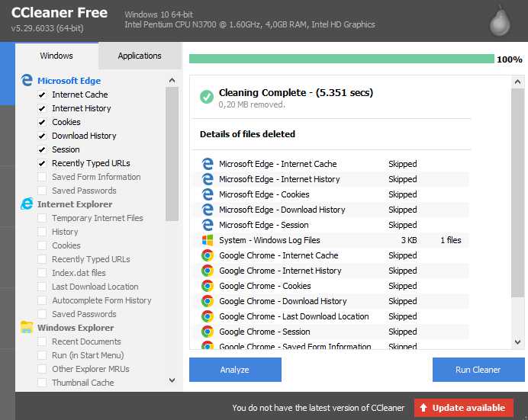Screen dimensions: 528x420
Task: Click results panel scroll down arrow
Action: (517, 342)
